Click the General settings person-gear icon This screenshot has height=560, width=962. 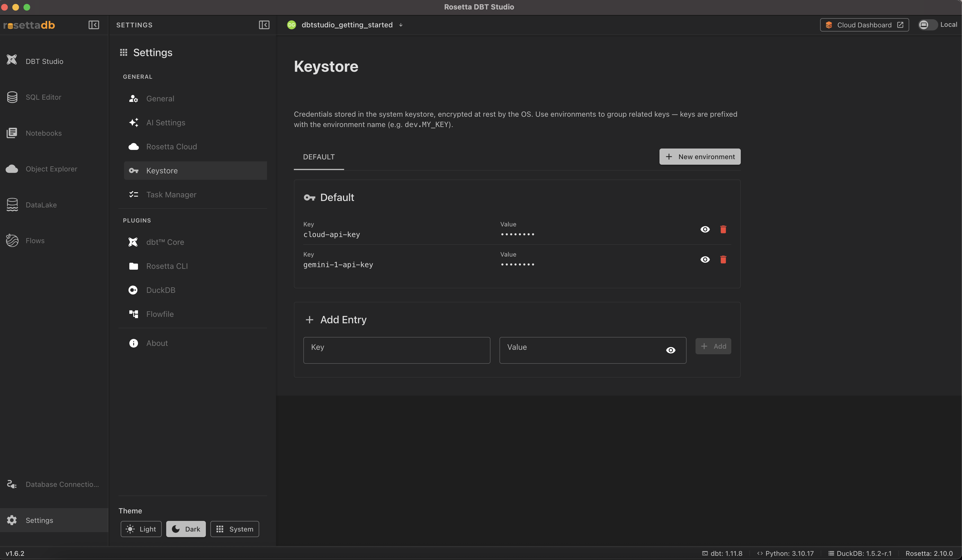[x=133, y=99]
